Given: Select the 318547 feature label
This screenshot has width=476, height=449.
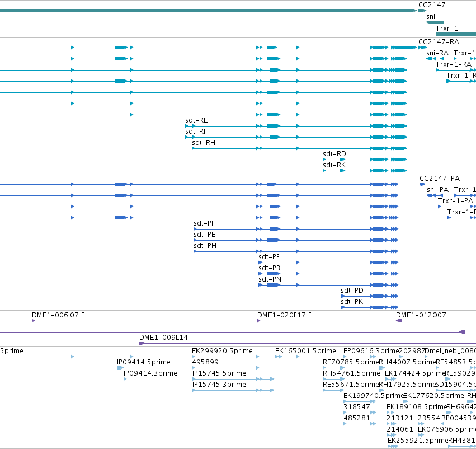Looking at the screenshot, I should 357,408.
